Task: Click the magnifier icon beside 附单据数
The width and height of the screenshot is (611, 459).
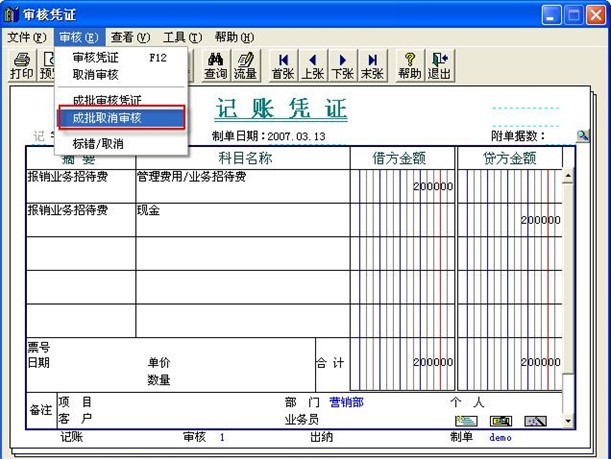Action: (x=583, y=136)
